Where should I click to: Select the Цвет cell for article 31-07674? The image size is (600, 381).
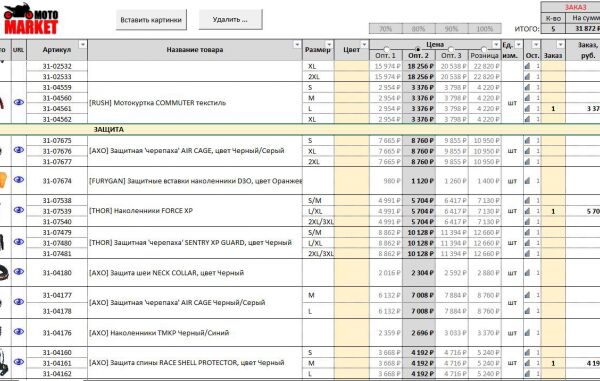(x=352, y=181)
